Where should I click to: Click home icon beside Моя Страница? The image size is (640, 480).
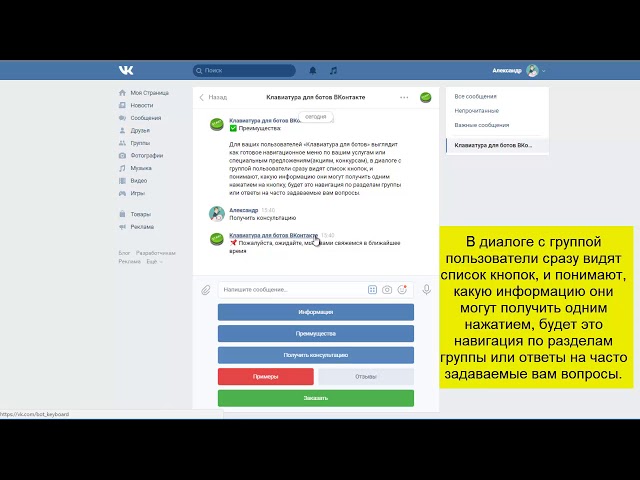click(x=122, y=93)
